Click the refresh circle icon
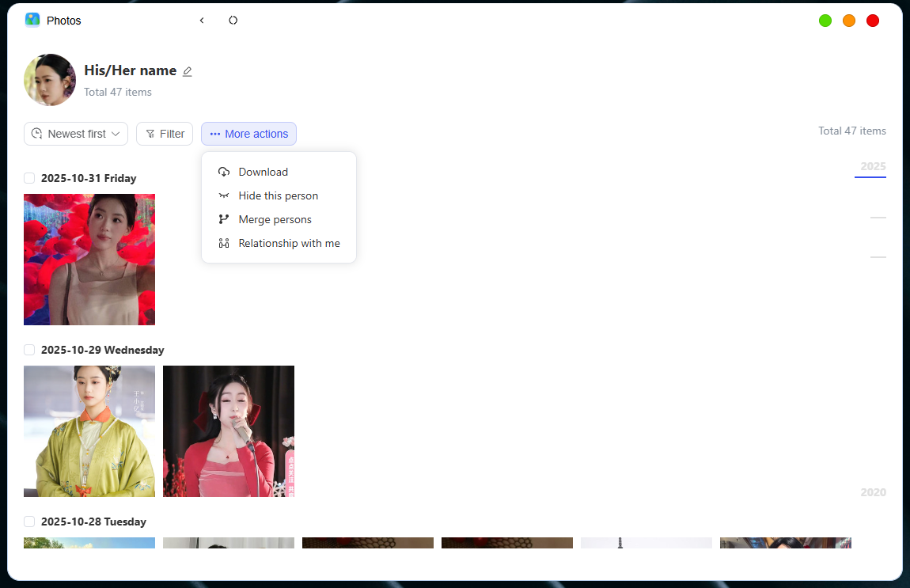 click(x=233, y=21)
